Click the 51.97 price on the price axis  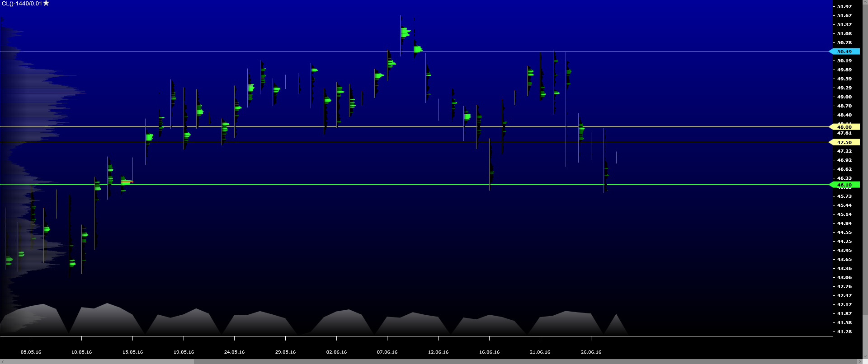pos(844,6)
